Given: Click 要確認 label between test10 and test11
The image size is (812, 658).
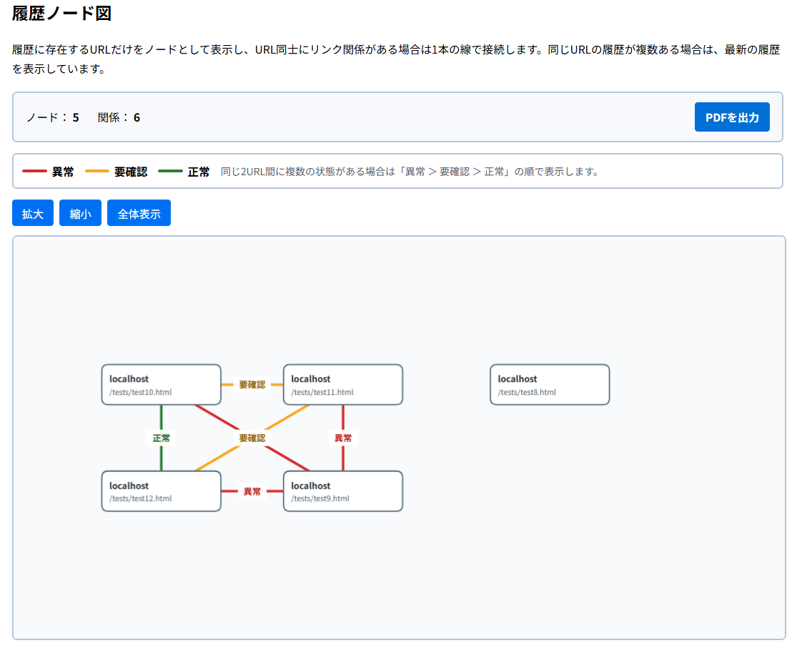Looking at the screenshot, I should [252, 385].
